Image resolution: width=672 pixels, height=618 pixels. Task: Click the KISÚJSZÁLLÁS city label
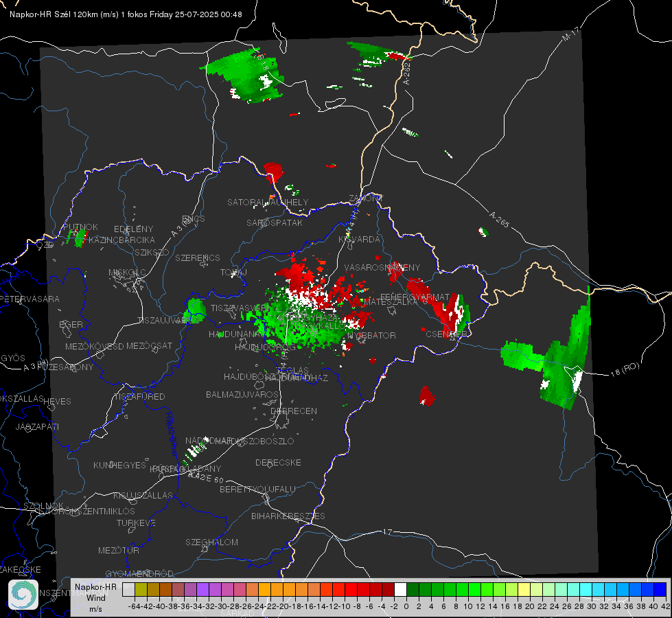point(143,495)
